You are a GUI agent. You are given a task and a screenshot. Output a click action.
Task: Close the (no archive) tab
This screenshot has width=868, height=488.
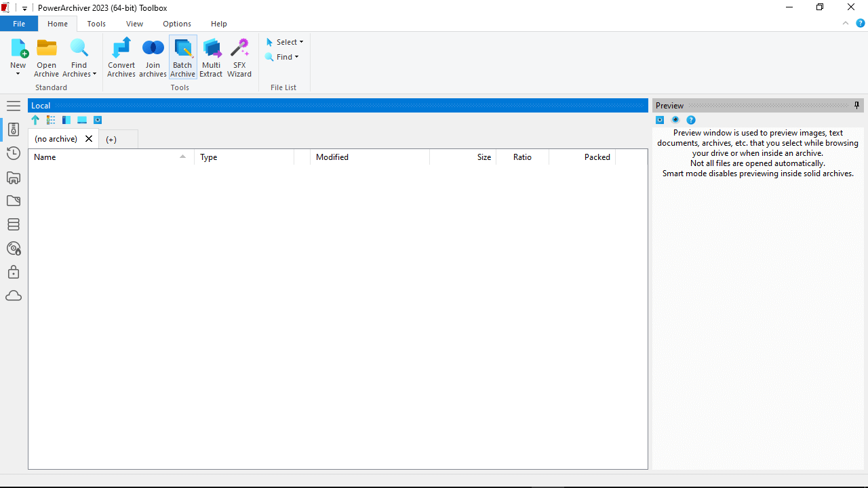click(89, 139)
